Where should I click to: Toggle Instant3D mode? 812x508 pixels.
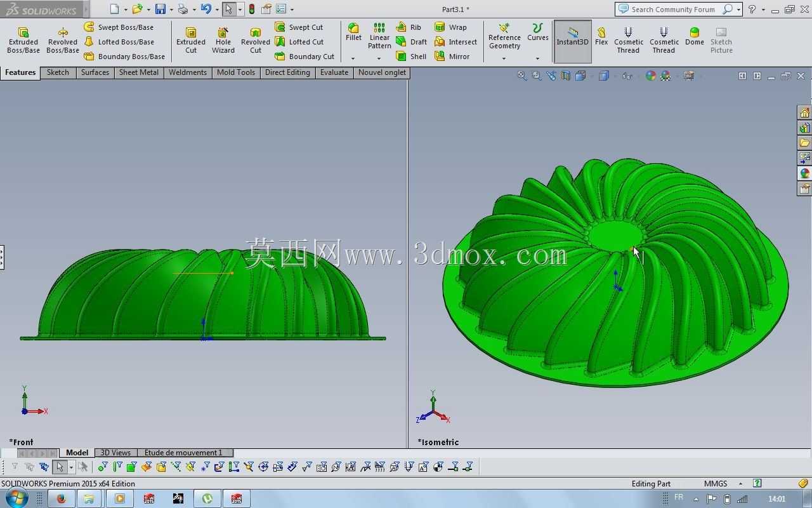click(573, 41)
